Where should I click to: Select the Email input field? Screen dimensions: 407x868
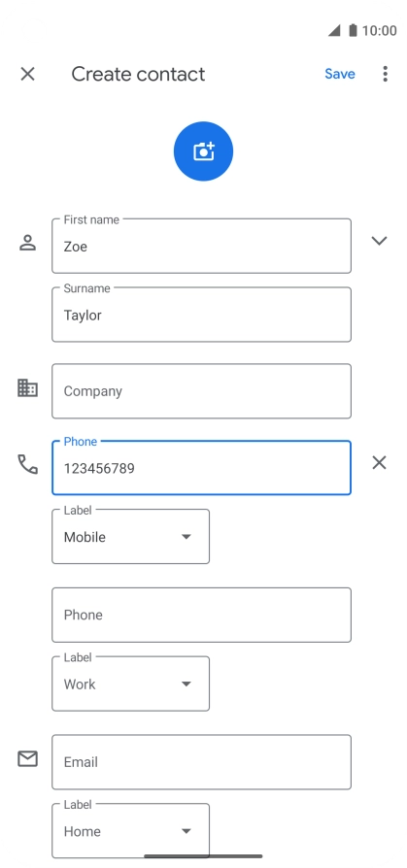coord(202,762)
